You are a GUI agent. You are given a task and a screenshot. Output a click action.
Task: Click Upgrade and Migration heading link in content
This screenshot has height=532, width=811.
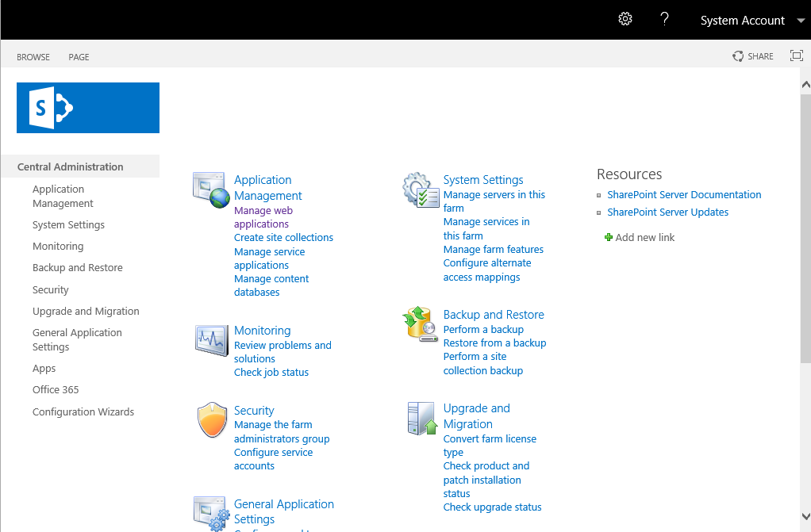click(x=476, y=416)
